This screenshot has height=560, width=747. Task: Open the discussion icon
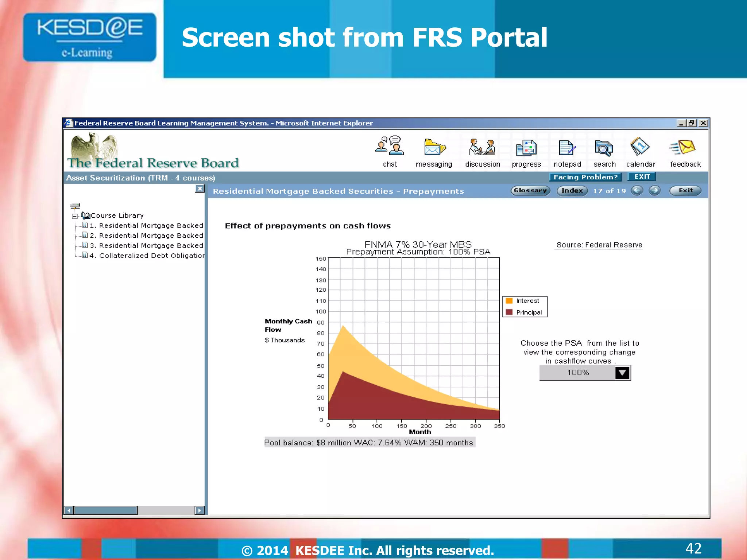coord(482,147)
